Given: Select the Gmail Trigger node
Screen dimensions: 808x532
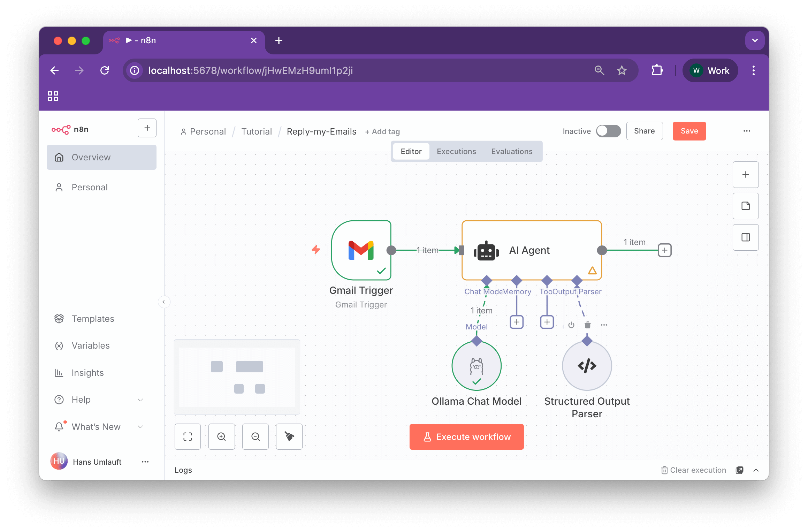Looking at the screenshot, I should click(361, 250).
